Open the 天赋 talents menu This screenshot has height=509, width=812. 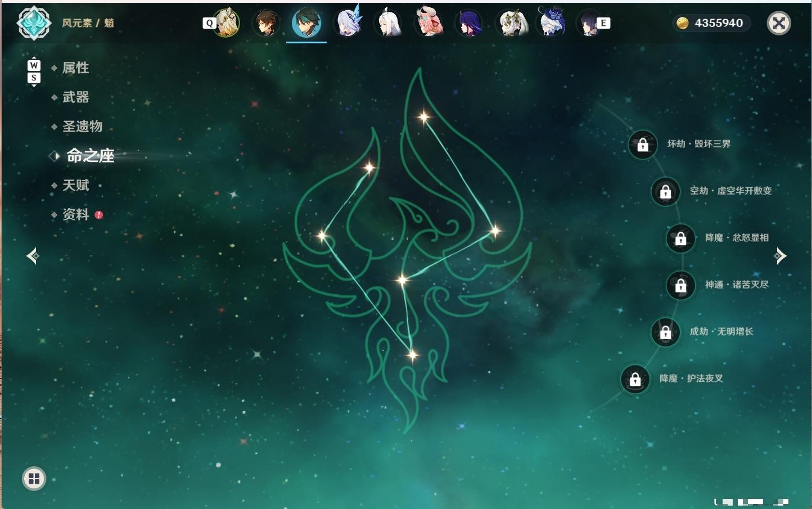point(75,185)
